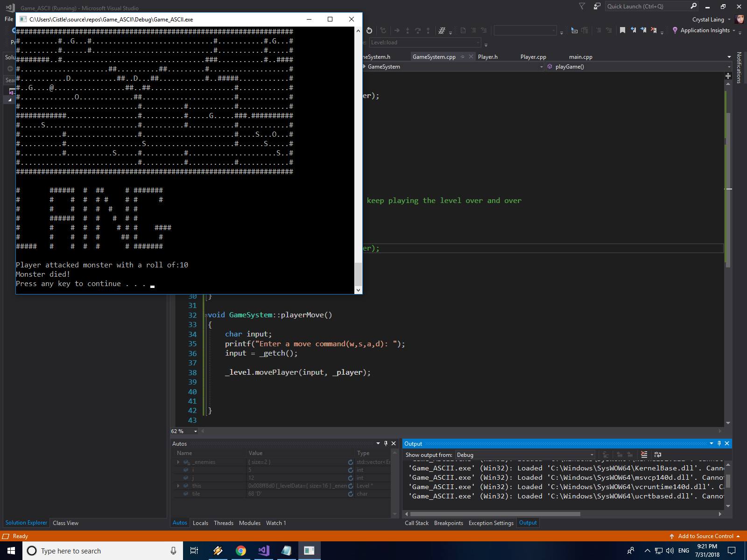Toggle word wrap in the Output panel
Image resolution: width=747 pixels, height=560 pixels.
click(657, 455)
